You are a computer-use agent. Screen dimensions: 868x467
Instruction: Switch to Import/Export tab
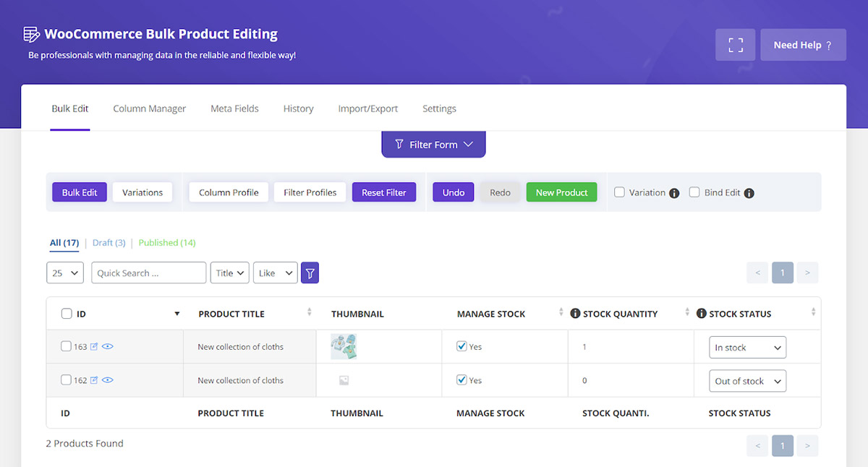tap(368, 108)
